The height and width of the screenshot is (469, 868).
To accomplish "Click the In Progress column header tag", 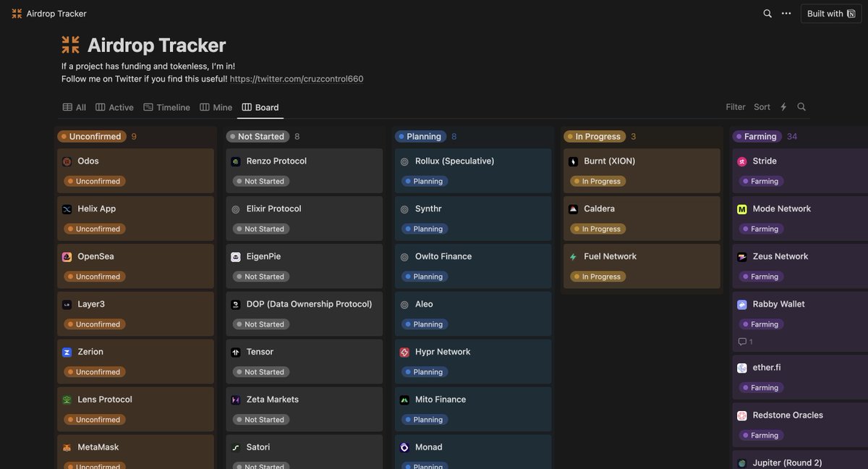I will click(x=595, y=136).
